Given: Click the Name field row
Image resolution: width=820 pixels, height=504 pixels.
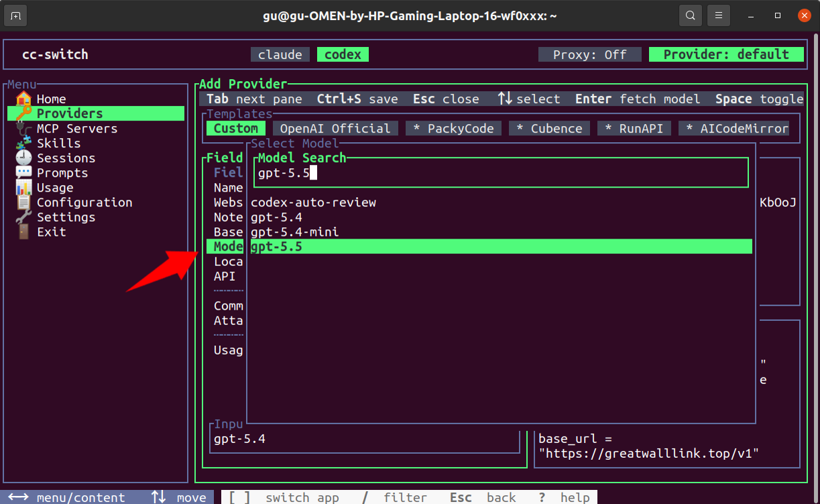Looking at the screenshot, I should coord(228,188).
